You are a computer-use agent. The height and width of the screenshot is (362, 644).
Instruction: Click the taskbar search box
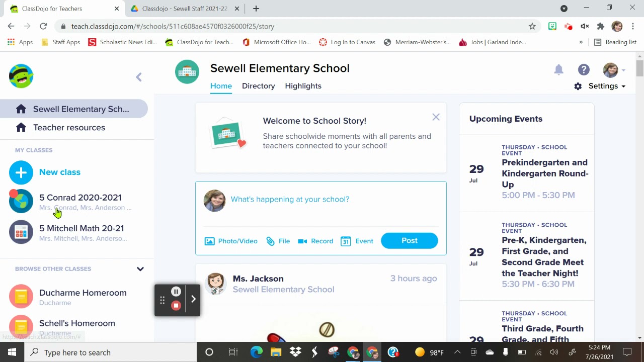(x=111, y=352)
